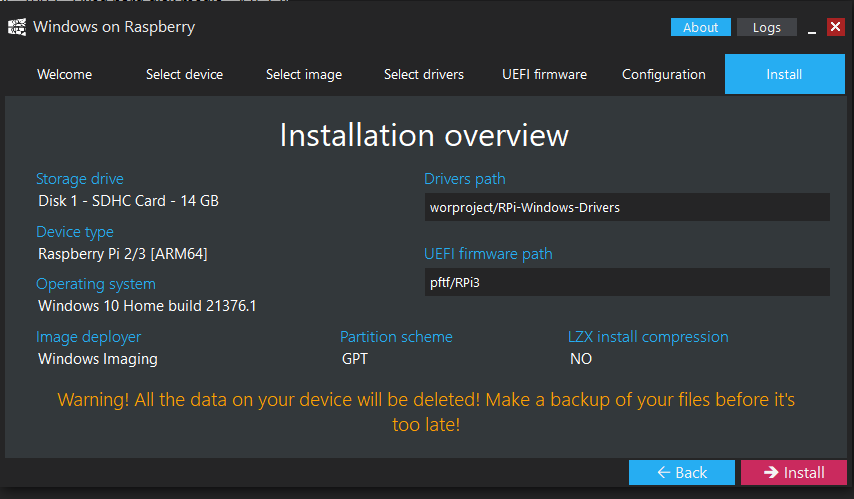This screenshot has height=499, width=854.
Task: Click the Disk 1 SDHC Card storage entry
Action: (128, 200)
